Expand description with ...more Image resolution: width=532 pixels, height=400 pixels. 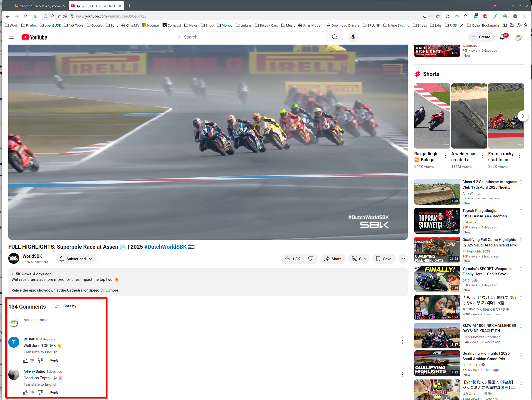112,290
